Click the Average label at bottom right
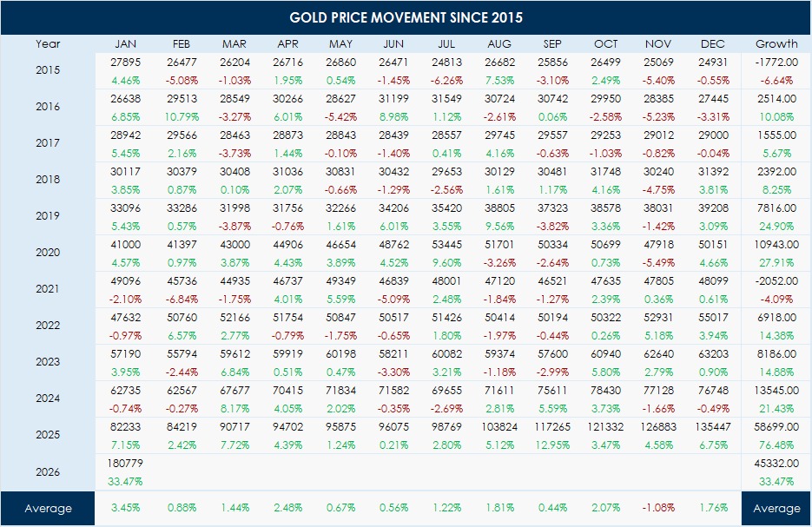Viewport: 812px width, 527px height. [776, 509]
